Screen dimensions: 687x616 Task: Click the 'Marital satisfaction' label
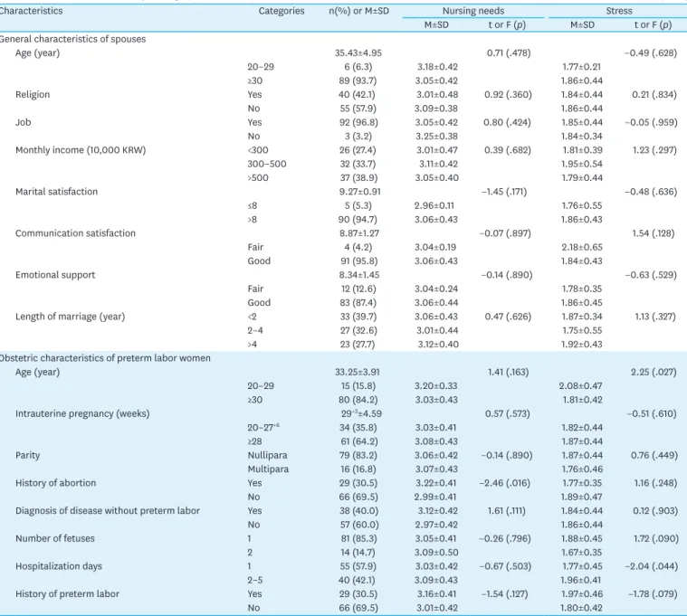tap(56, 192)
